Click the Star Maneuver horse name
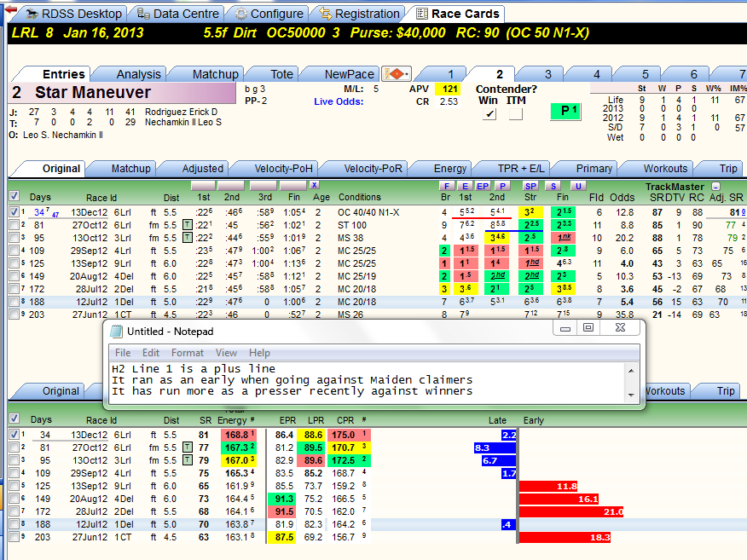The width and height of the screenshot is (747, 560). 93,92
